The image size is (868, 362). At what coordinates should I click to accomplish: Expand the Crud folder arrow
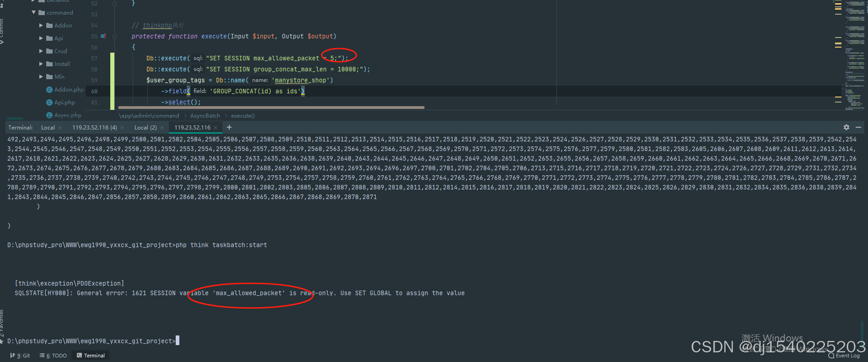pos(41,51)
